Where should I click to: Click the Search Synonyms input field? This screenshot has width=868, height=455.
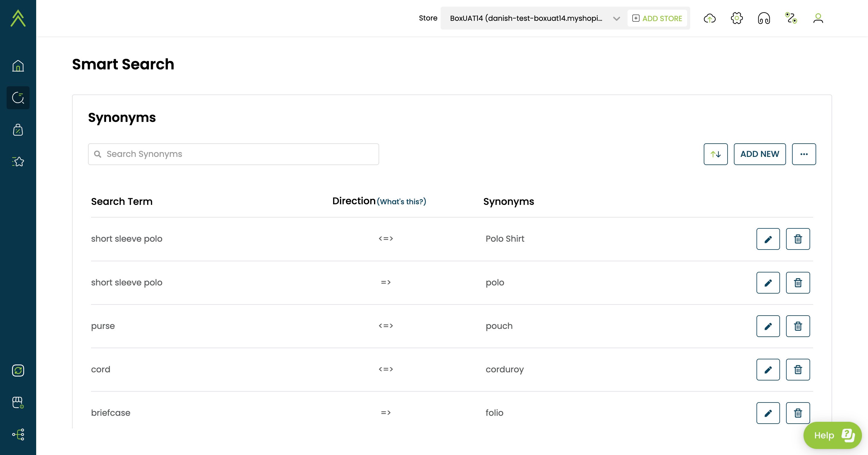tap(233, 154)
